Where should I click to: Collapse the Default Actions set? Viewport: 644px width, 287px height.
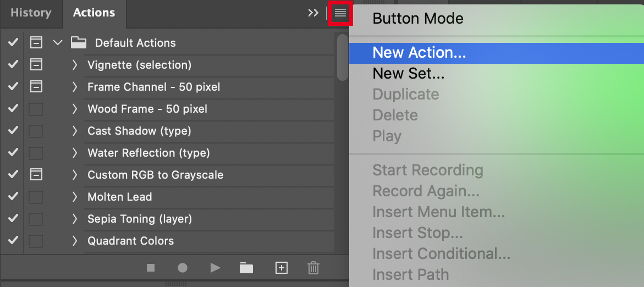point(58,43)
